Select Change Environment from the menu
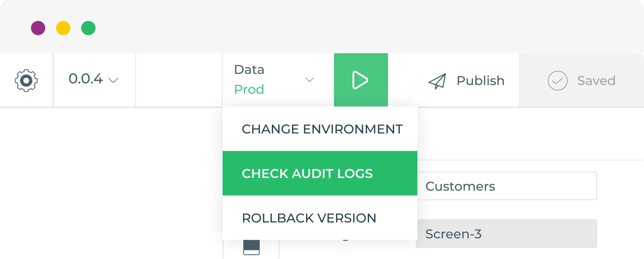Viewport: 644px width, 259px height. point(322,129)
